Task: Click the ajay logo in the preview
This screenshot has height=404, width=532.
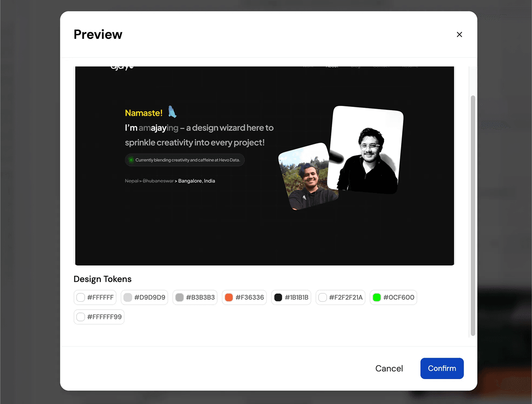Action: click(122, 67)
